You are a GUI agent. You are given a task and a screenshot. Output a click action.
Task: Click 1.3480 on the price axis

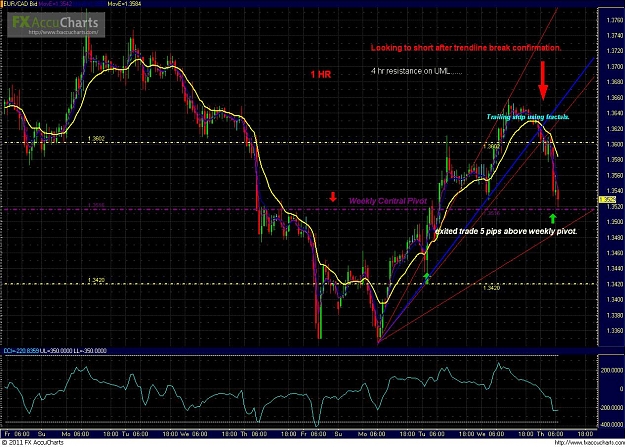click(x=615, y=238)
